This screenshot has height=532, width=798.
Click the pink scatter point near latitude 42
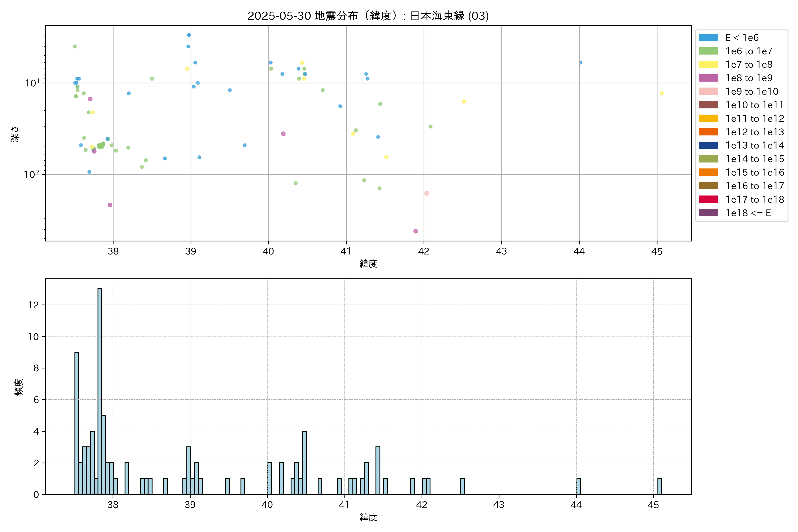(426, 193)
